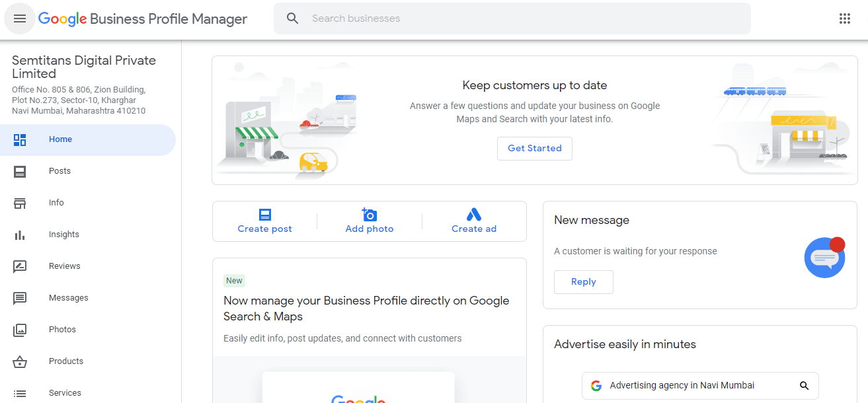Open the Messages icon in sidebar
Image resolution: width=868 pixels, height=403 pixels.
coord(20,298)
